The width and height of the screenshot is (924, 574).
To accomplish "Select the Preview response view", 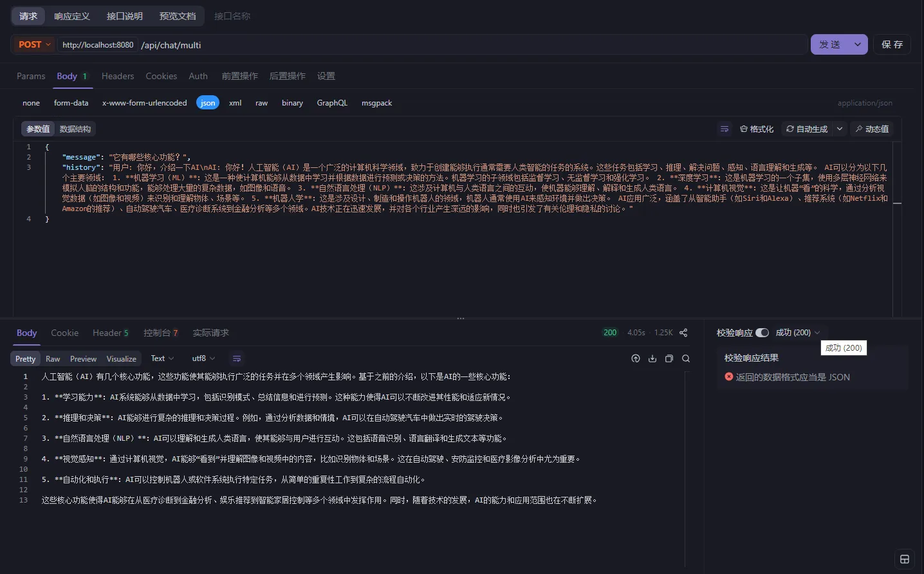I will pyautogui.click(x=84, y=358).
